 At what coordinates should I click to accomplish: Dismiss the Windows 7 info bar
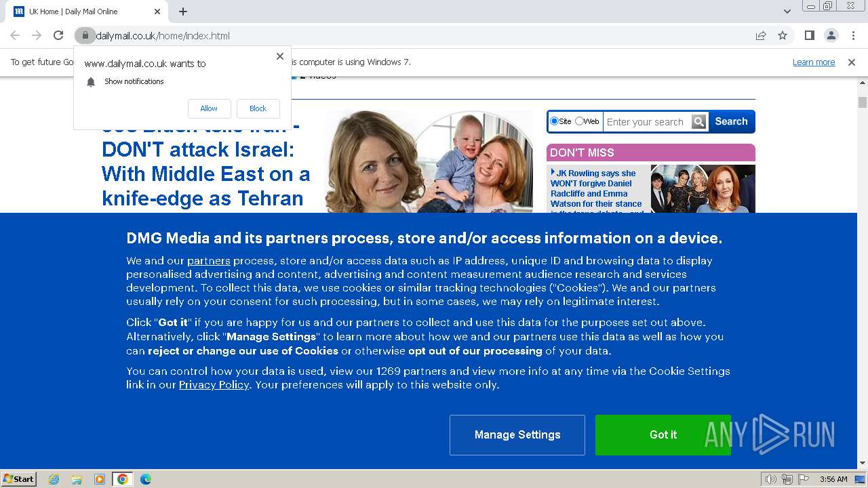[x=852, y=62]
